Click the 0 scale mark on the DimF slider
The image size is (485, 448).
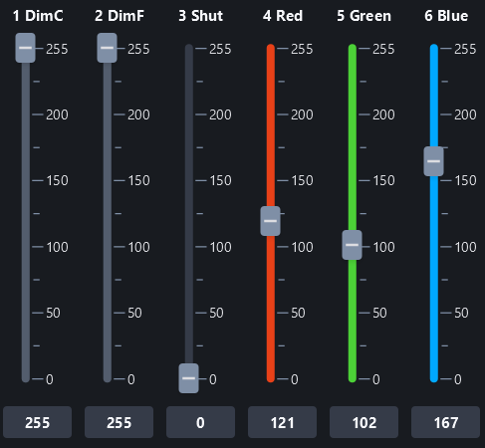click(x=131, y=379)
